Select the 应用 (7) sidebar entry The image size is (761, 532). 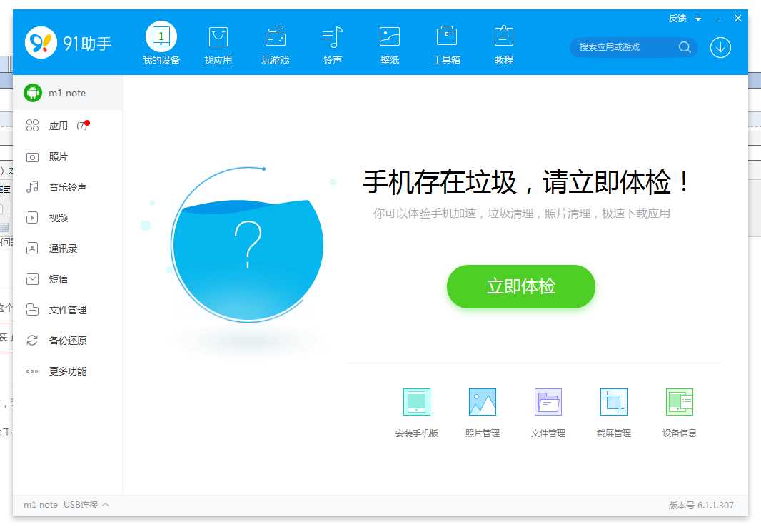(x=67, y=126)
